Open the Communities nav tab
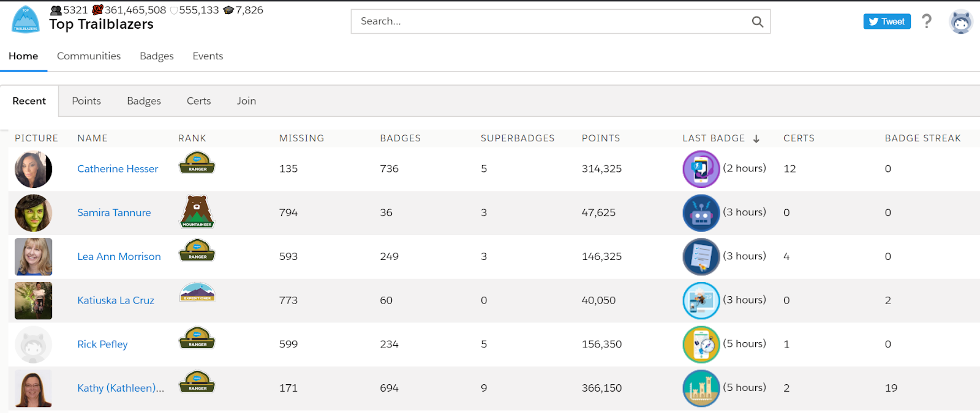 [89, 56]
